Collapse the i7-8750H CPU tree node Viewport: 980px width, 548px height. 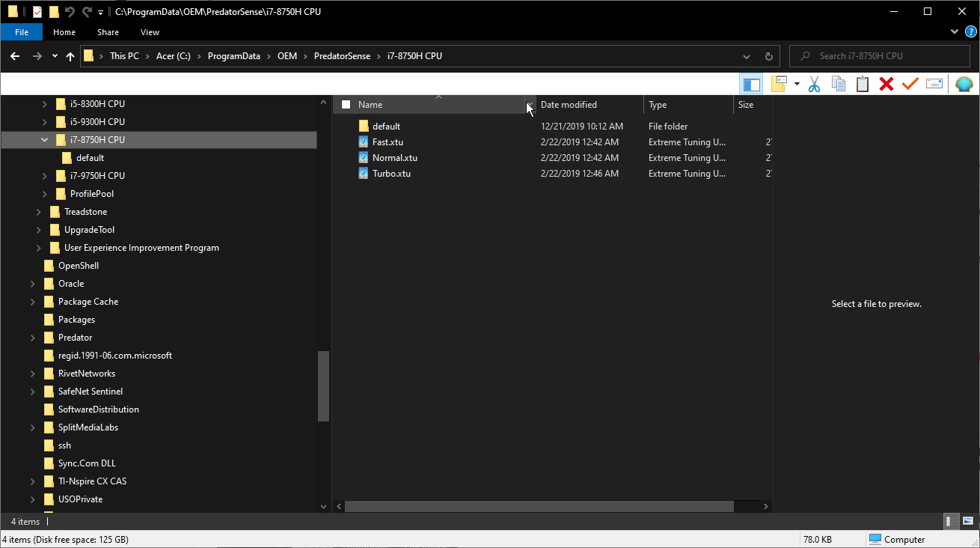45,140
